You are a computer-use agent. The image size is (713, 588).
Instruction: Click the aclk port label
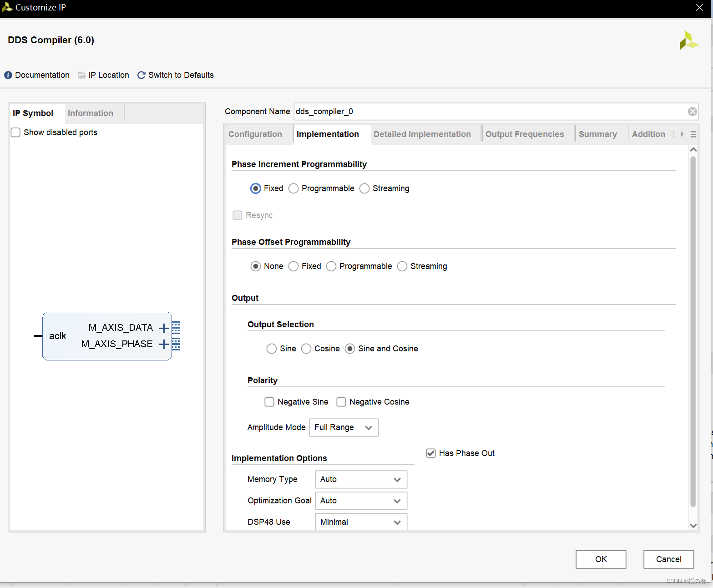coord(58,336)
